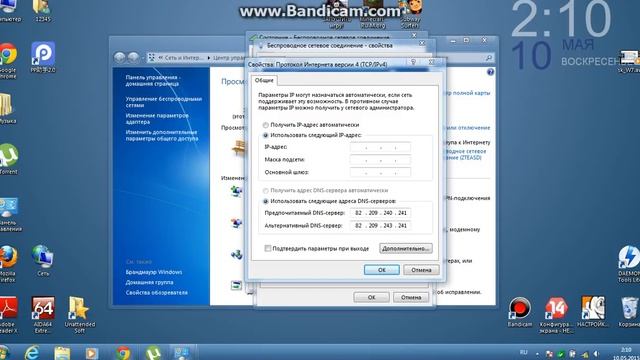Open the Сеть desktop icon

pyautogui.click(x=42, y=260)
